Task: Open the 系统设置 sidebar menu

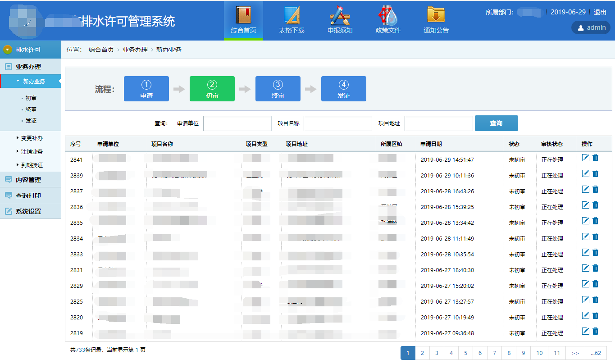Action: coord(28,211)
